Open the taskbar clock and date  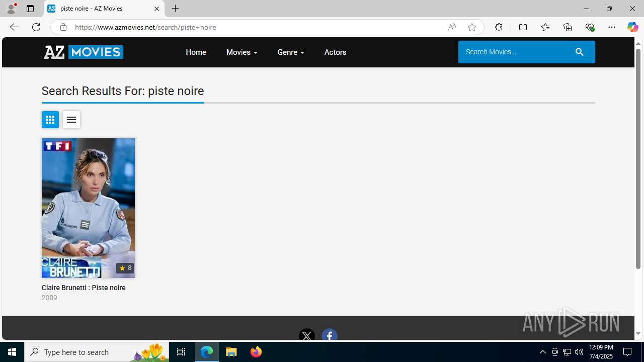(601, 352)
